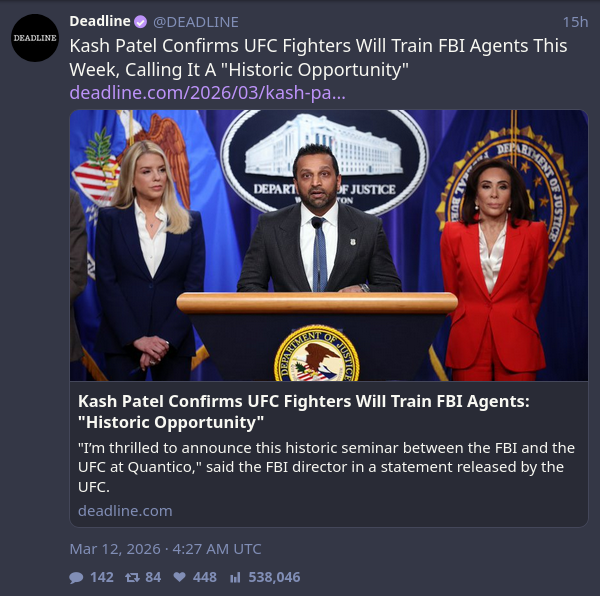
Task: Click the 448 likes count
Action: (x=205, y=577)
